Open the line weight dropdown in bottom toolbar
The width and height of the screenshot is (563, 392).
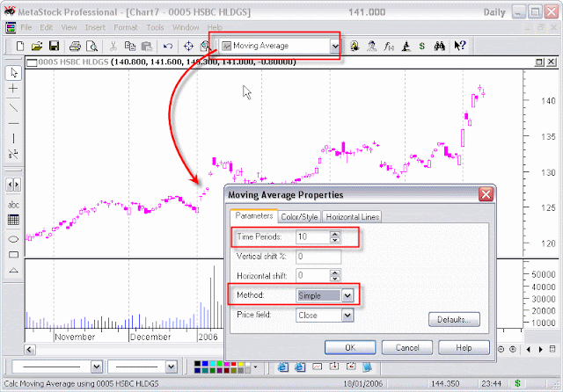pyautogui.click(x=171, y=367)
